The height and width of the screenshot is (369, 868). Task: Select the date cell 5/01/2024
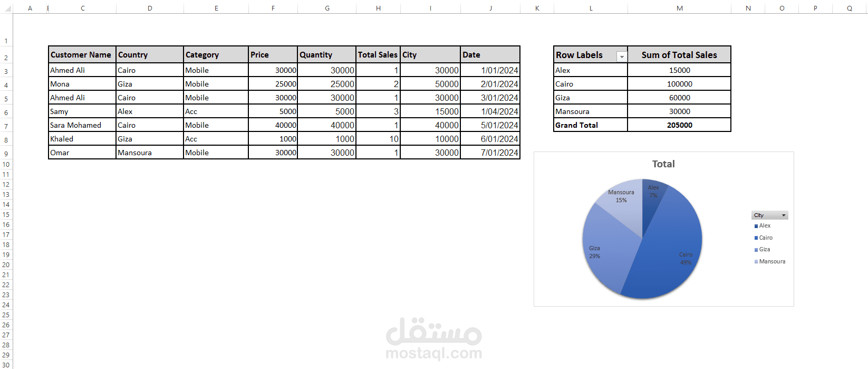click(490, 125)
